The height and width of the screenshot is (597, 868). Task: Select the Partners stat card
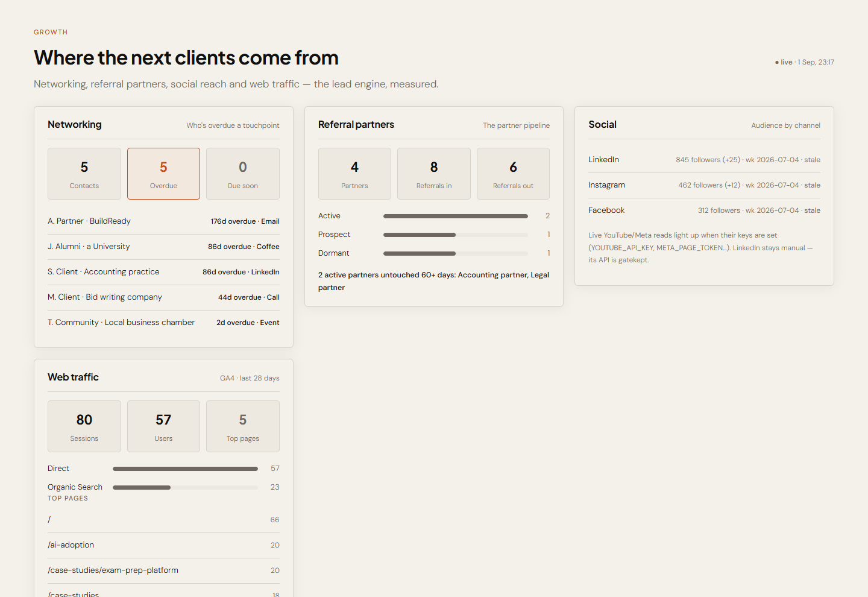tap(354, 174)
